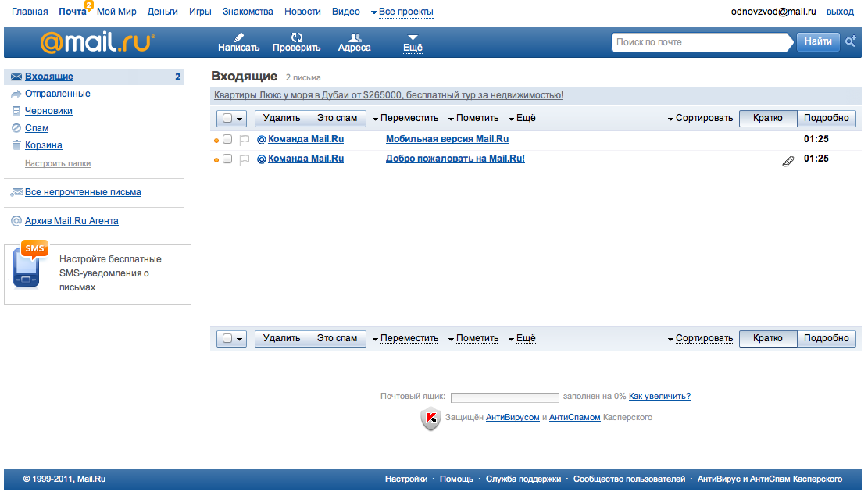Open Новости in the top navigation
This screenshot has height=499, width=868.
(x=303, y=12)
